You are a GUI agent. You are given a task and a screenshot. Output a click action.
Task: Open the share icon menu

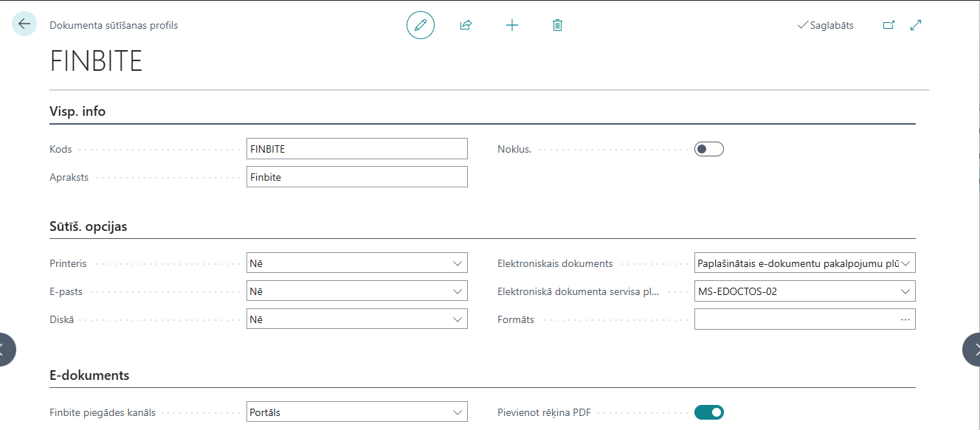[466, 25]
